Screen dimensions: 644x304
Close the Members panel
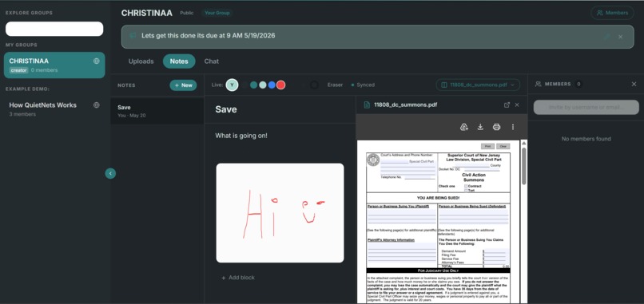[x=634, y=84]
